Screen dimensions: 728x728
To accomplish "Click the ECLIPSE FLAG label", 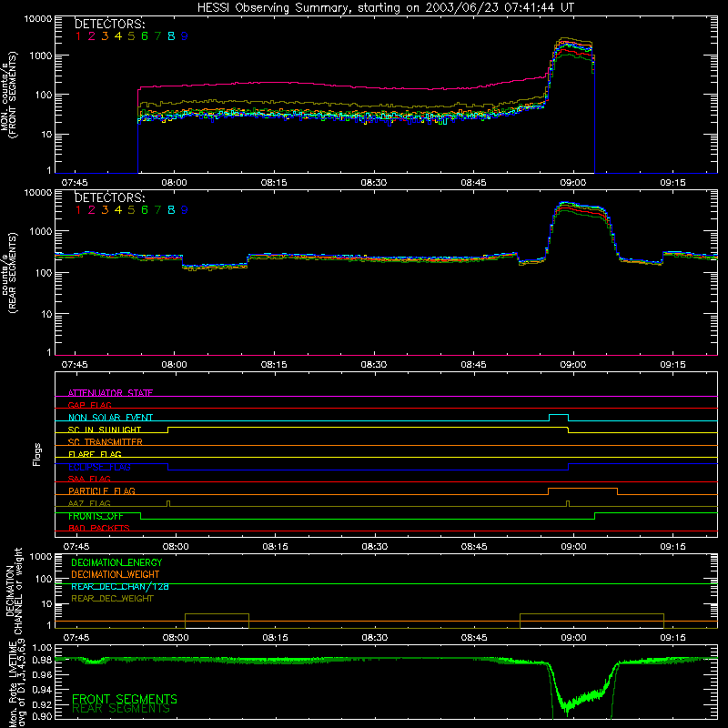I will 99,467.
